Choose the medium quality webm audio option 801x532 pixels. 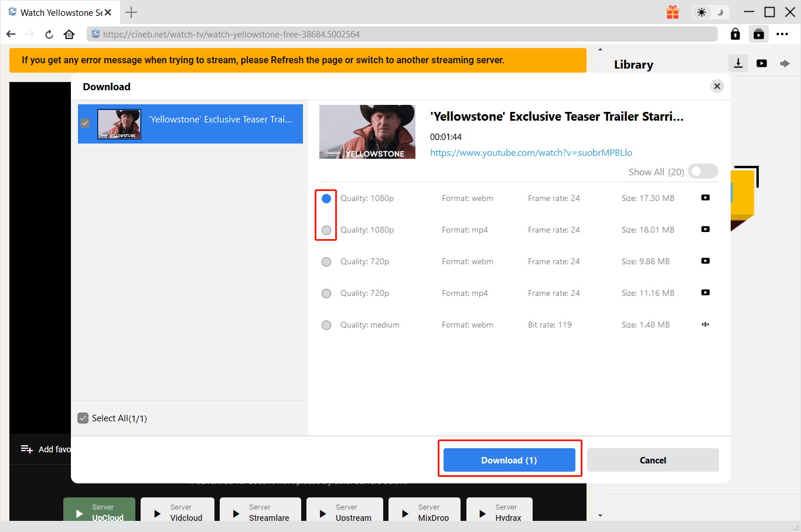pyautogui.click(x=326, y=325)
